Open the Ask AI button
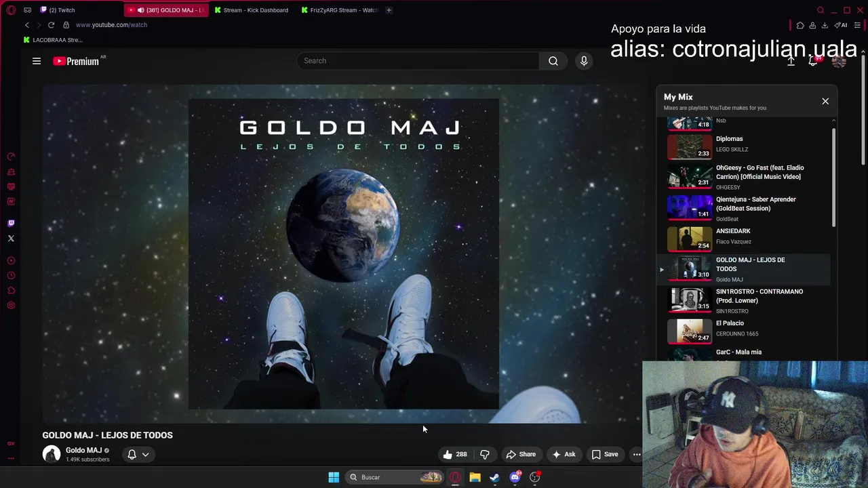The width and height of the screenshot is (868, 488). [x=564, y=455]
